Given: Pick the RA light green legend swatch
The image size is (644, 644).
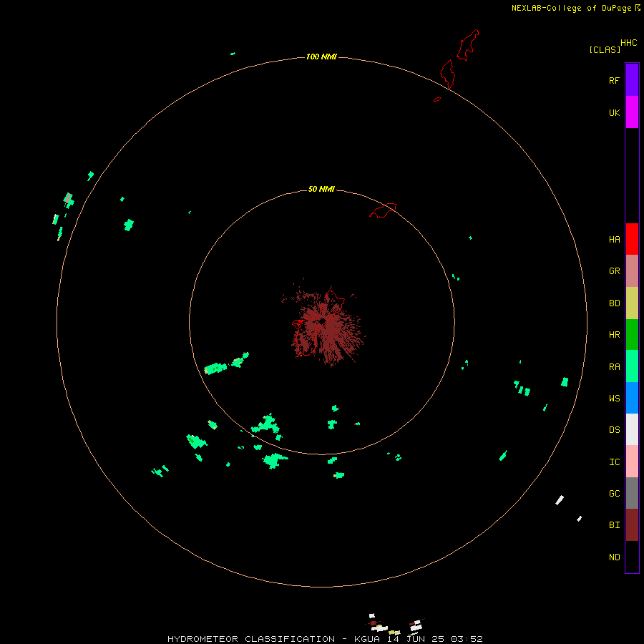Looking at the screenshot, I should [632, 366].
